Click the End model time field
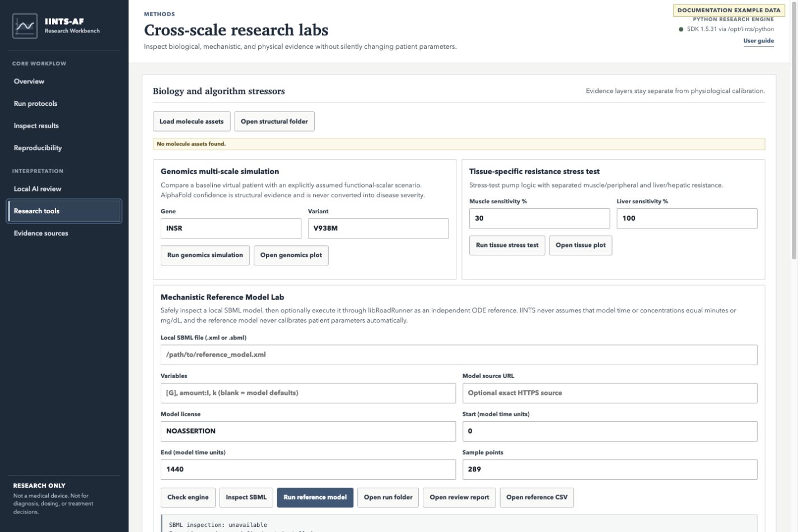The width and height of the screenshot is (798, 532). [308, 469]
